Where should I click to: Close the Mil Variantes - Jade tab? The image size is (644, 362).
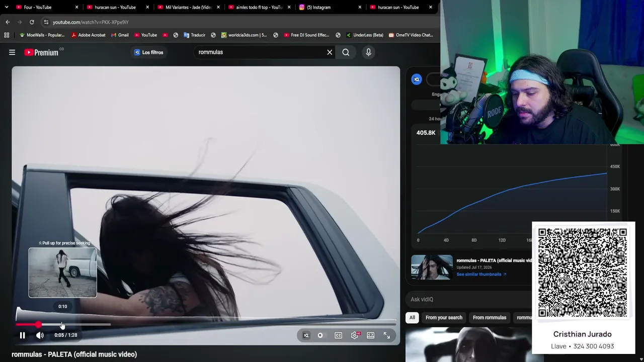pyautogui.click(x=218, y=7)
